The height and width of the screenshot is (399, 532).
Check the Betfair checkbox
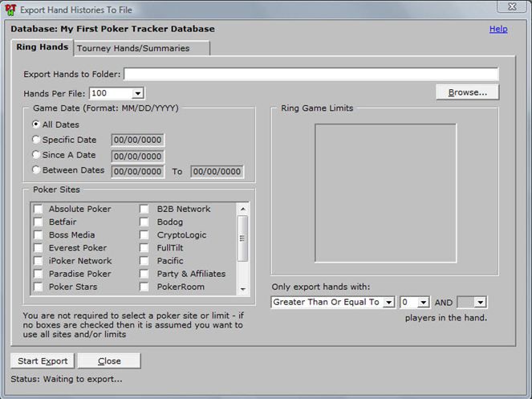(38, 222)
